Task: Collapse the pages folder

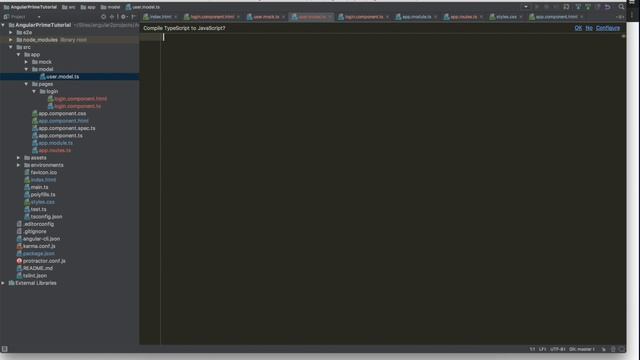Action: [x=27, y=84]
